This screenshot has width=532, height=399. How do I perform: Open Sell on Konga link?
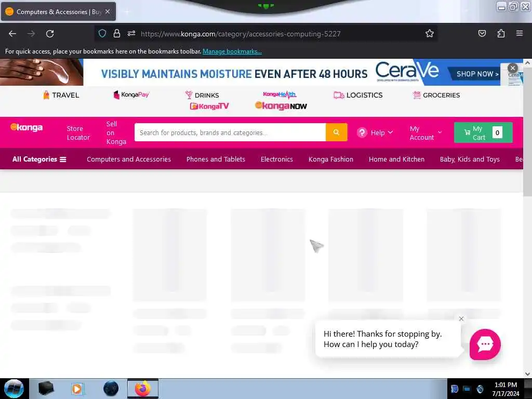tap(116, 132)
